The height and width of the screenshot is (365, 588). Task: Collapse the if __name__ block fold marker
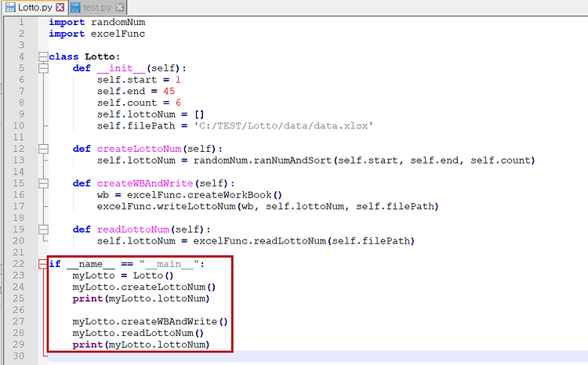[43, 264]
